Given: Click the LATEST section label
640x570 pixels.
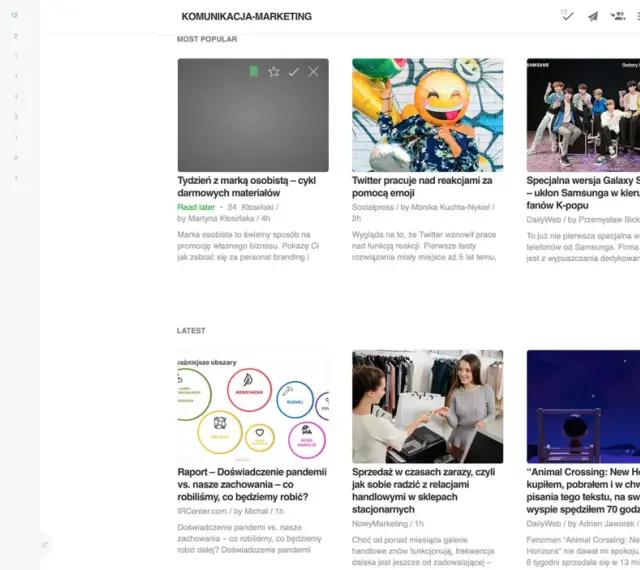Looking at the screenshot, I should click(191, 331).
